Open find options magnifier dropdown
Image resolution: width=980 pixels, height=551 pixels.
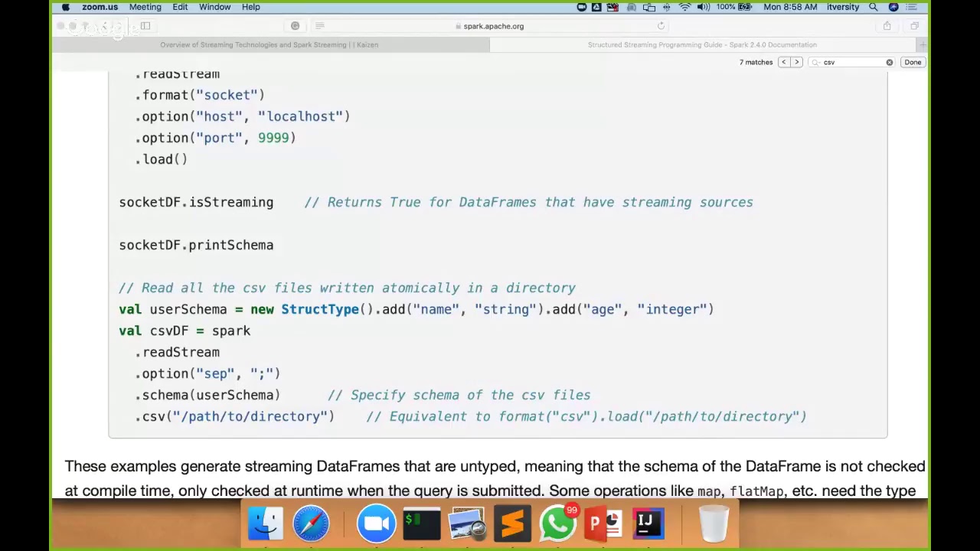click(816, 62)
